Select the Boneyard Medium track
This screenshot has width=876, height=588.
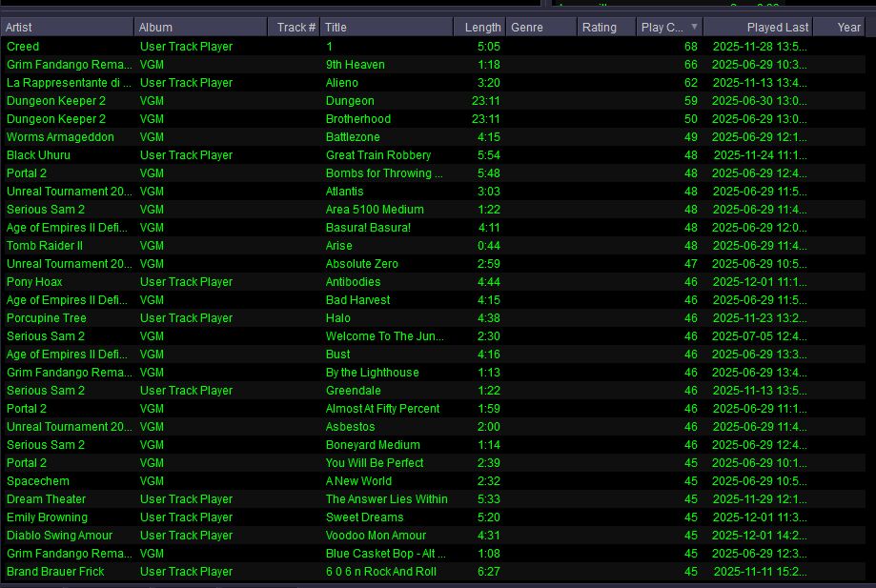(x=433, y=444)
